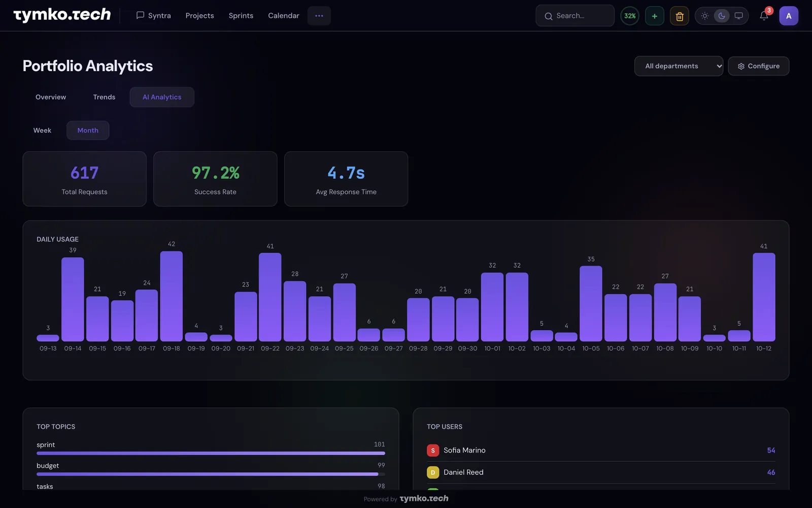Click the Powered by tymko.tech footer link

[406, 499]
